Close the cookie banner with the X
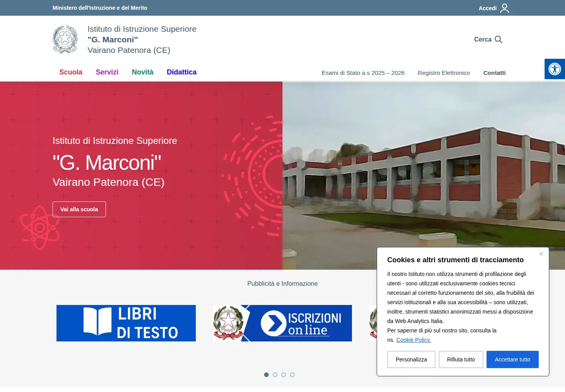This screenshot has width=565, height=392. pyautogui.click(x=541, y=254)
